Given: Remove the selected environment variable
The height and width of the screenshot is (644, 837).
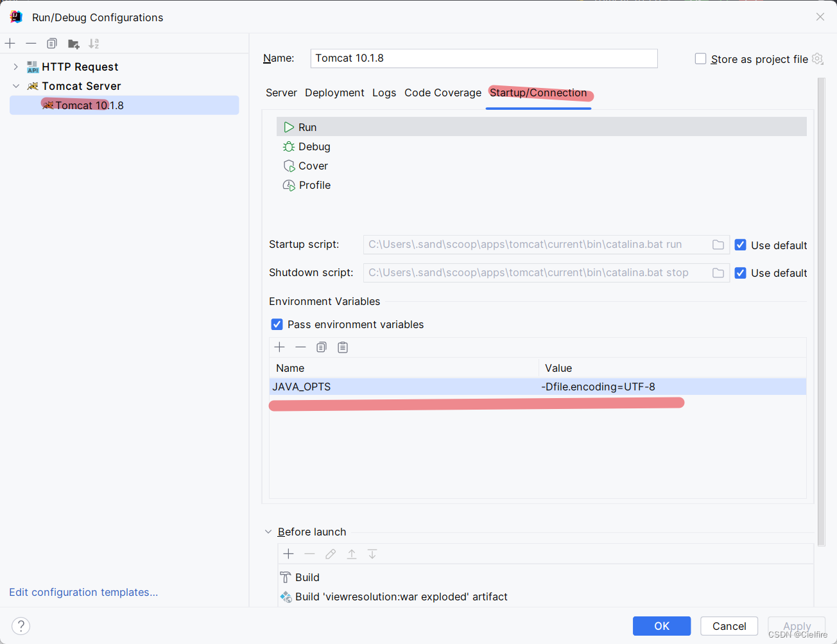Looking at the screenshot, I should pyautogui.click(x=300, y=347).
